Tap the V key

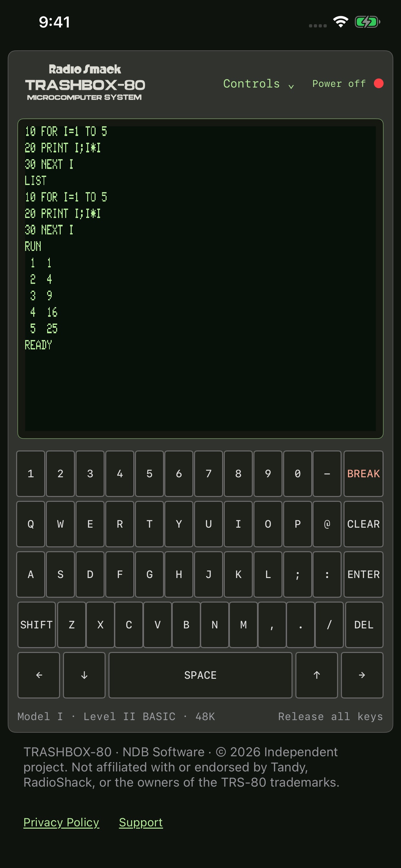(x=157, y=625)
